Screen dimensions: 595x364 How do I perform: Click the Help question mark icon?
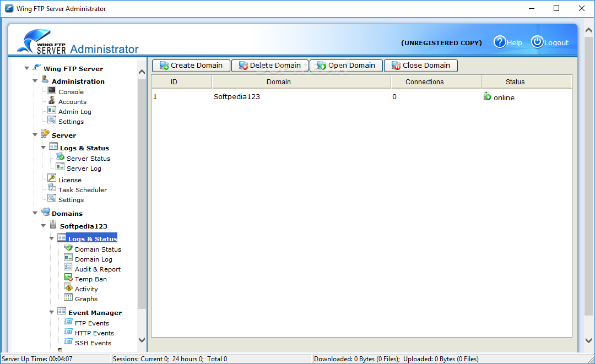coord(500,42)
